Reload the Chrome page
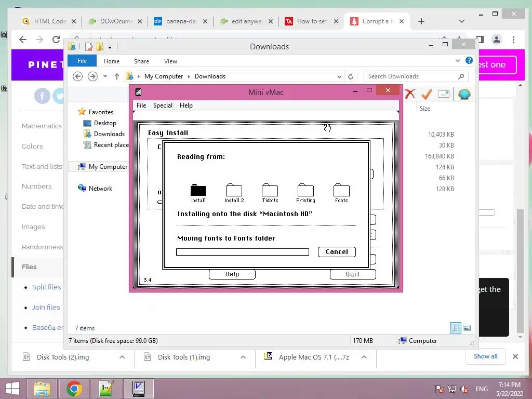Viewport: 532px width, 399px height. 56,39
